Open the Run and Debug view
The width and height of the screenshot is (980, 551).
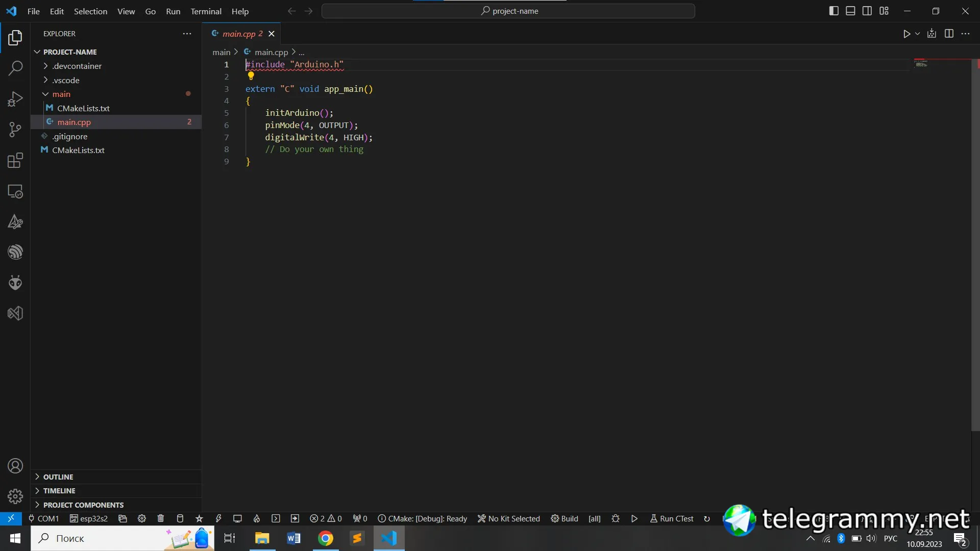(15, 98)
